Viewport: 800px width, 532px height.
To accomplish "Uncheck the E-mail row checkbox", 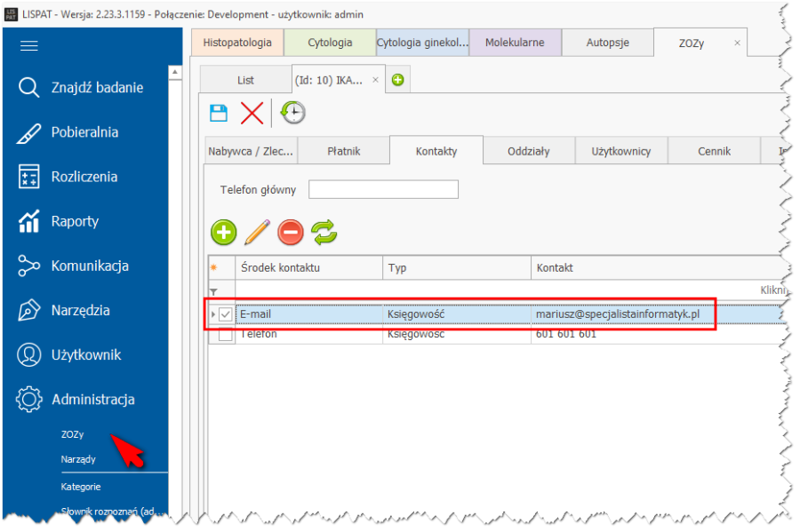I will click(226, 314).
